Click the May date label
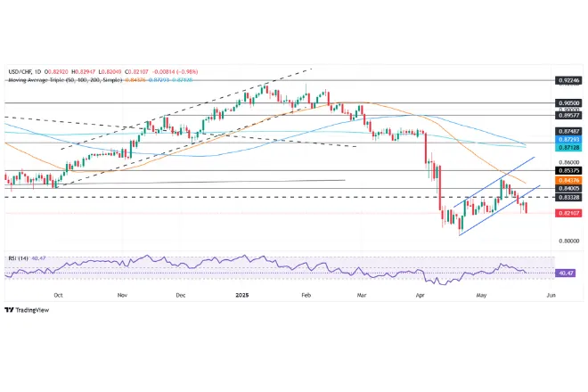Image resolution: width=588 pixels, height=392 pixels. pyautogui.click(x=481, y=295)
